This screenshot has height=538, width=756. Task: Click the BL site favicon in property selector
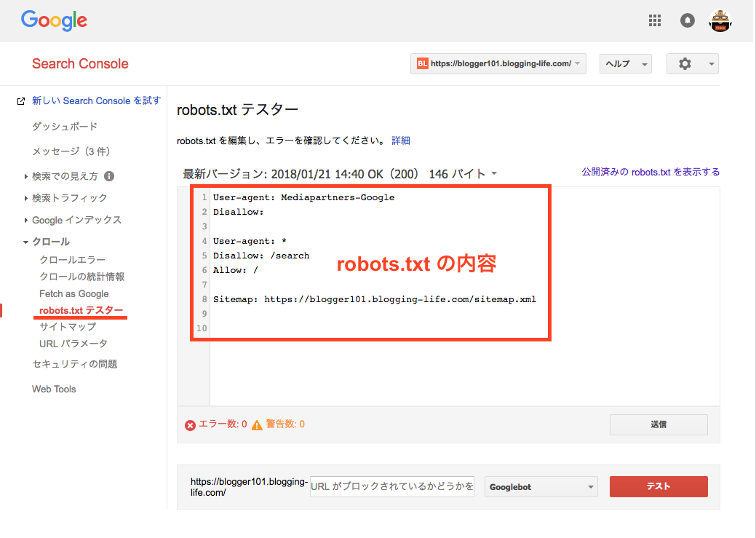point(422,63)
